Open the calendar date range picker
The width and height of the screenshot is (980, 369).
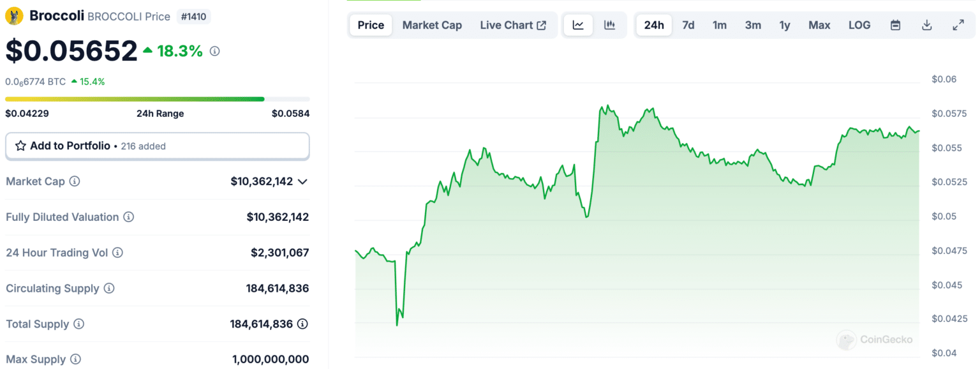pos(895,25)
